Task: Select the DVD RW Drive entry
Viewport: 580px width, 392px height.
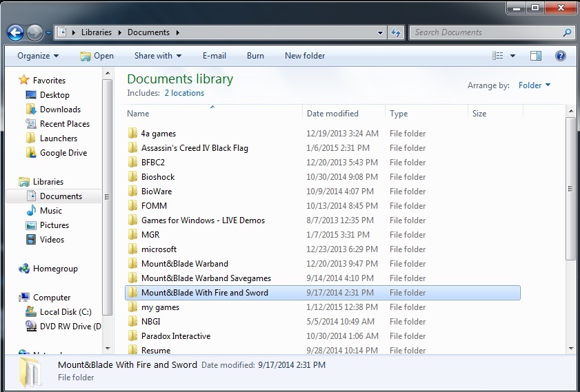Action: coord(63,327)
